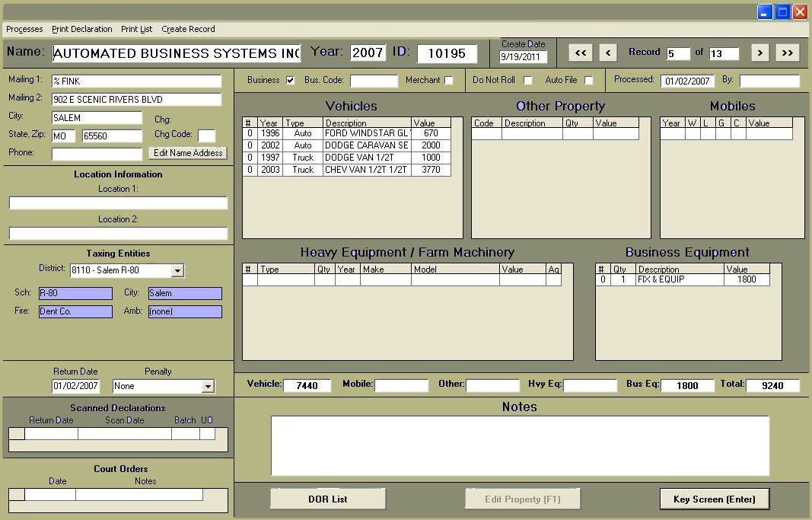Open the Penalty dropdown

tap(207, 387)
